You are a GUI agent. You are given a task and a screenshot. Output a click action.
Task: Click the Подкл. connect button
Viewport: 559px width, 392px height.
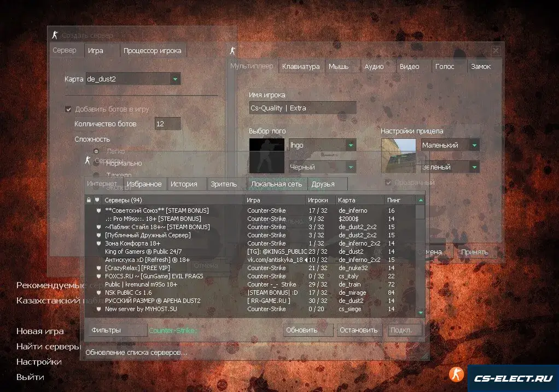point(404,330)
